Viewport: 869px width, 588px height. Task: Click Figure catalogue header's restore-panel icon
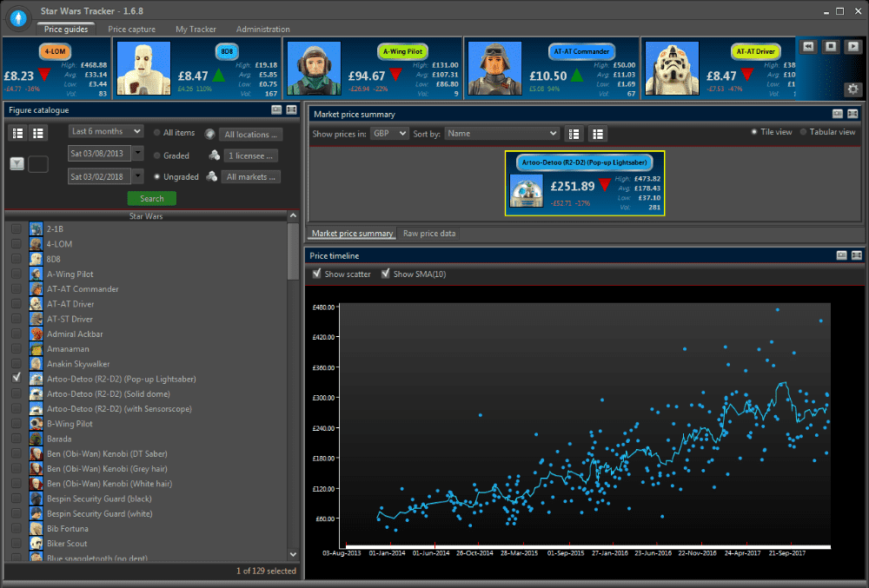(x=276, y=109)
